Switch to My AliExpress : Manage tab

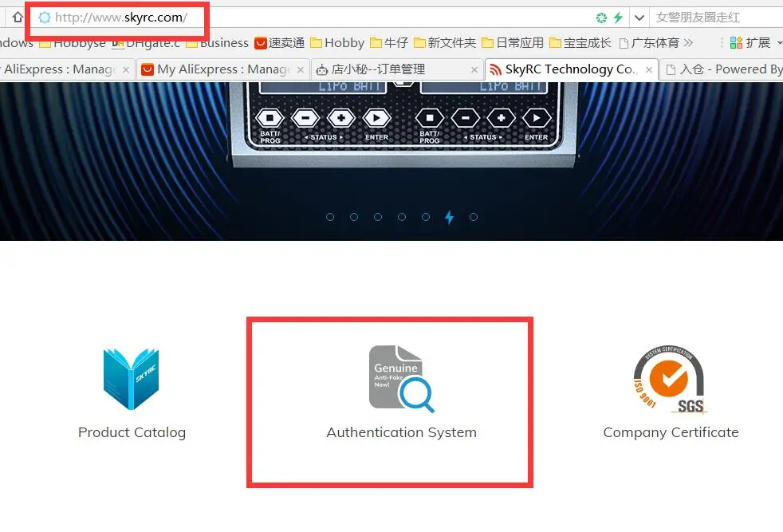pos(222,69)
